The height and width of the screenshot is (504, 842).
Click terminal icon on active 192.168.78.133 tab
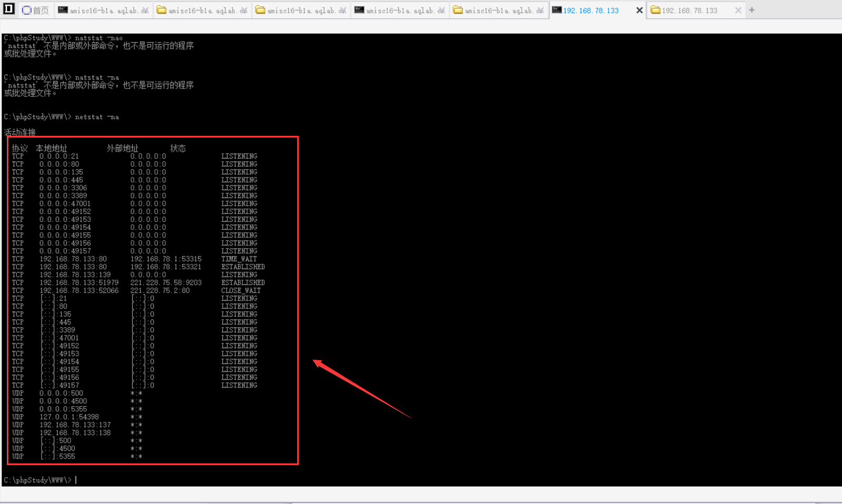(x=556, y=10)
